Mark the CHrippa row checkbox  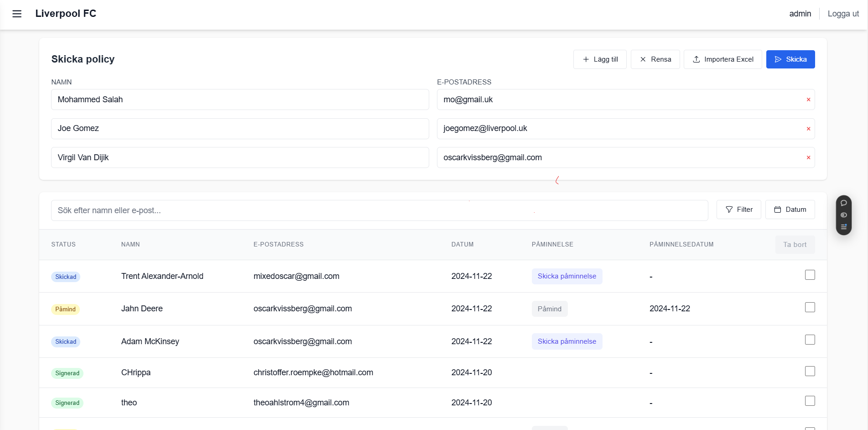[810, 371]
